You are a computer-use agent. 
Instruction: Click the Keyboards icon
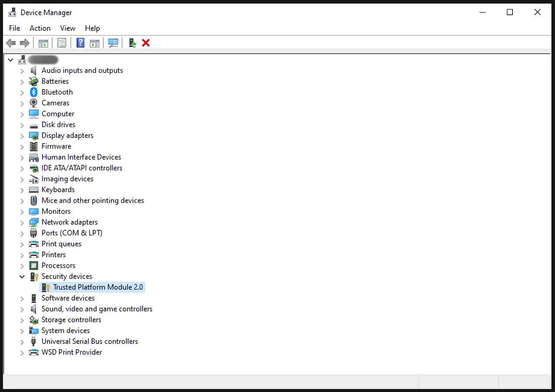click(x=33, y=189)
